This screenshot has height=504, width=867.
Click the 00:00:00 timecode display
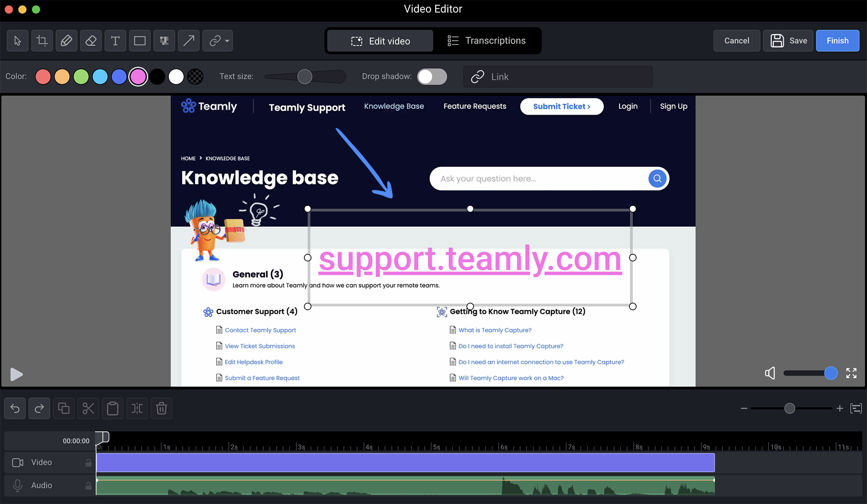pos(76,441)
